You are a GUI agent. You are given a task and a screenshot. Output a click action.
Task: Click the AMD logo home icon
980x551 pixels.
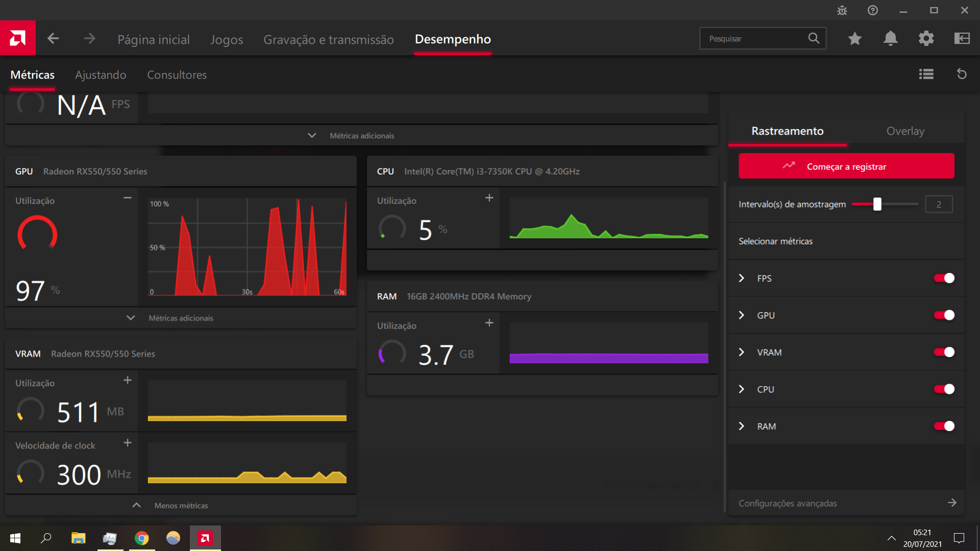click(18, 38)
